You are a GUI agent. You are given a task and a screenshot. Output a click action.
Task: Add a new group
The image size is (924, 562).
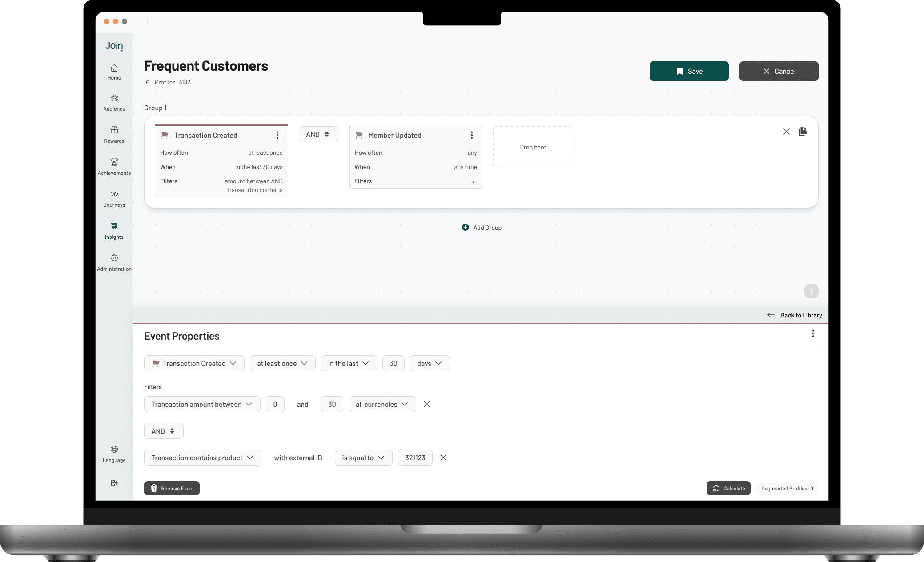point(482,228)
